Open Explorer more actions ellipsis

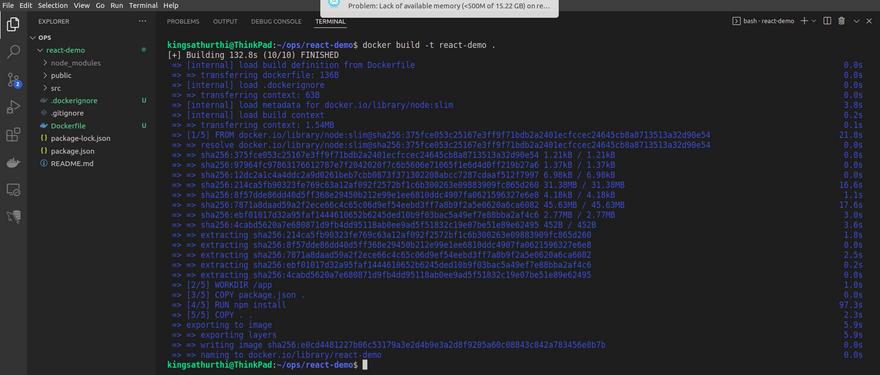pyautogui.click(x=142, y=21)
